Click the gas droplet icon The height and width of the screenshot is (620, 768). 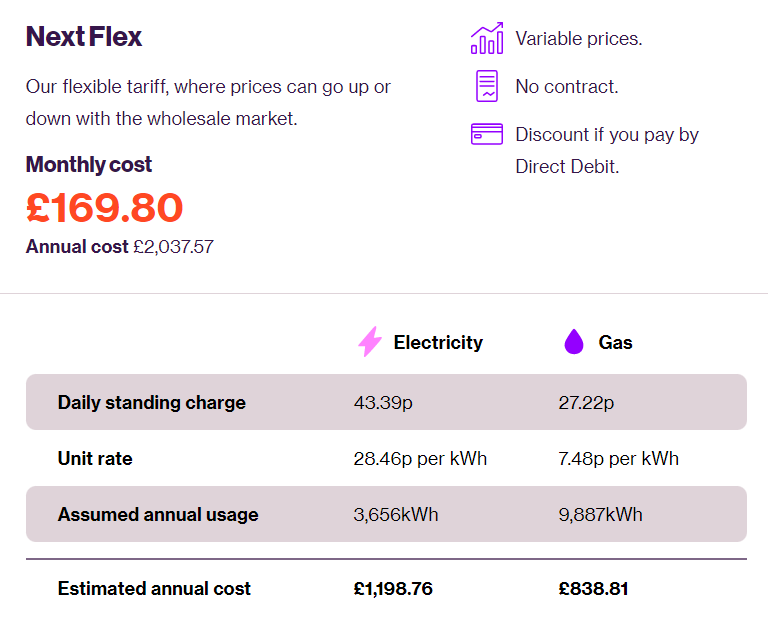coord(574,341)
